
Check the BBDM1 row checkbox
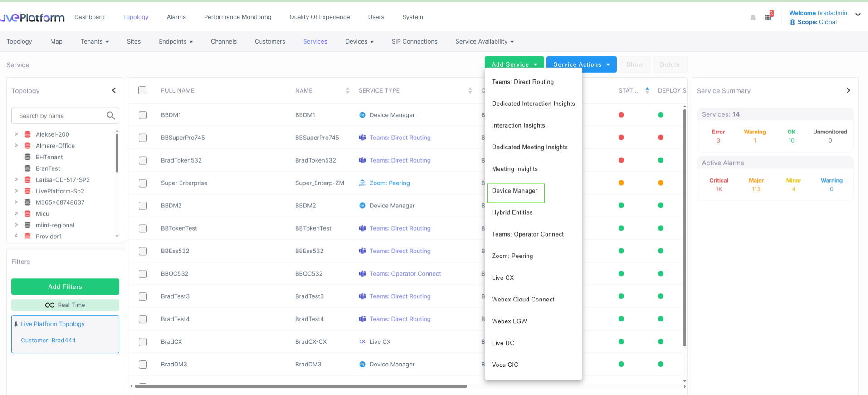point(143,115)
